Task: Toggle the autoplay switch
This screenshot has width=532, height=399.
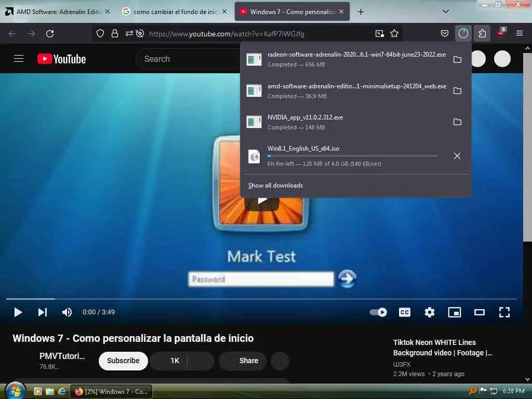Action: [378, 312]
